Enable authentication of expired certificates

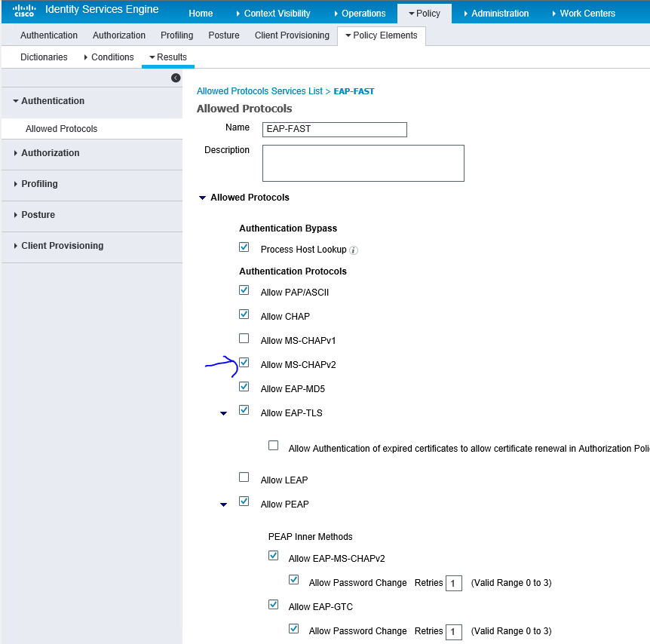[273, 446]
